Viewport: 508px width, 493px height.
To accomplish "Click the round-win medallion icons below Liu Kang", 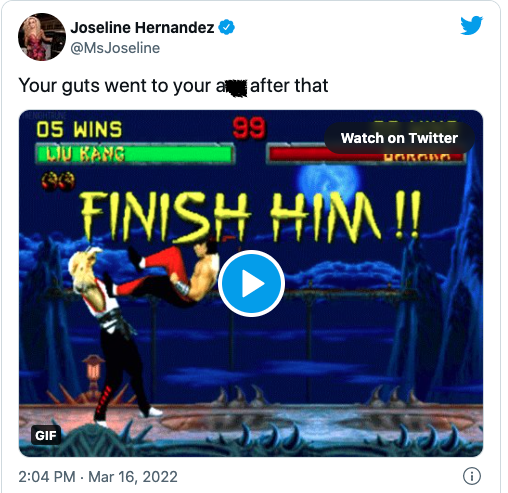I will coord(58,180).
